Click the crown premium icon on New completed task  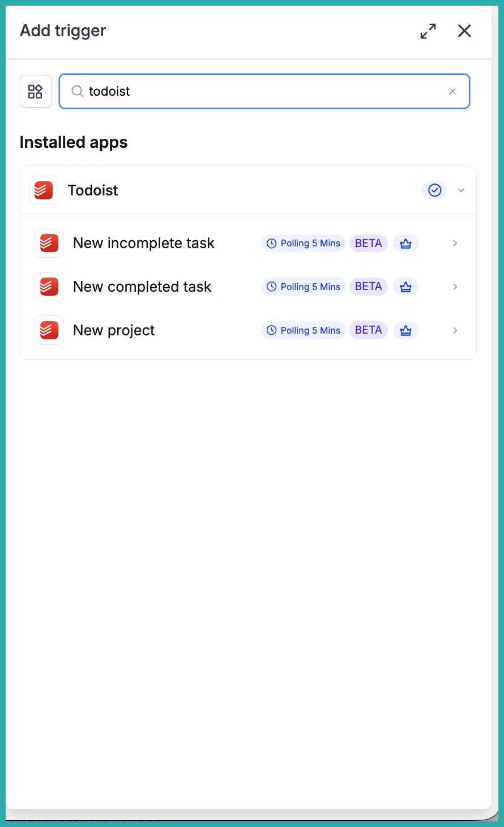point(405,287)
